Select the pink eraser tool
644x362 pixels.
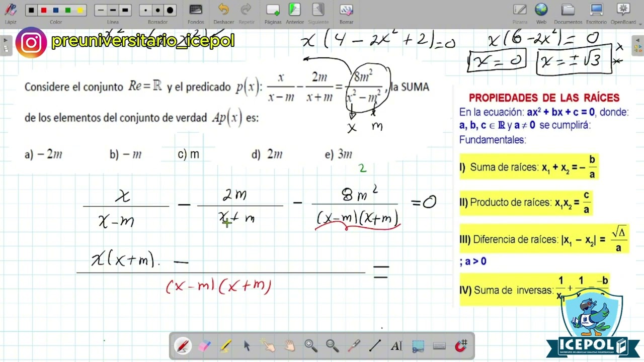(x=204, y=346)
